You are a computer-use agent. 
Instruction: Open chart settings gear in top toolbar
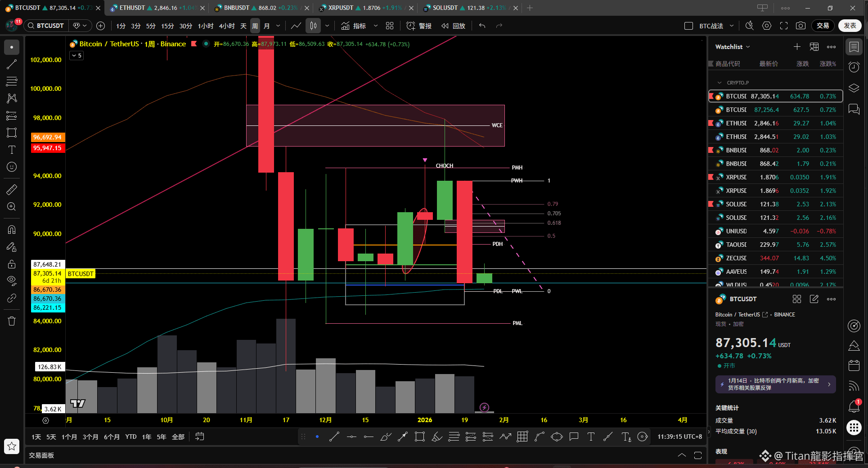point(767,26)
